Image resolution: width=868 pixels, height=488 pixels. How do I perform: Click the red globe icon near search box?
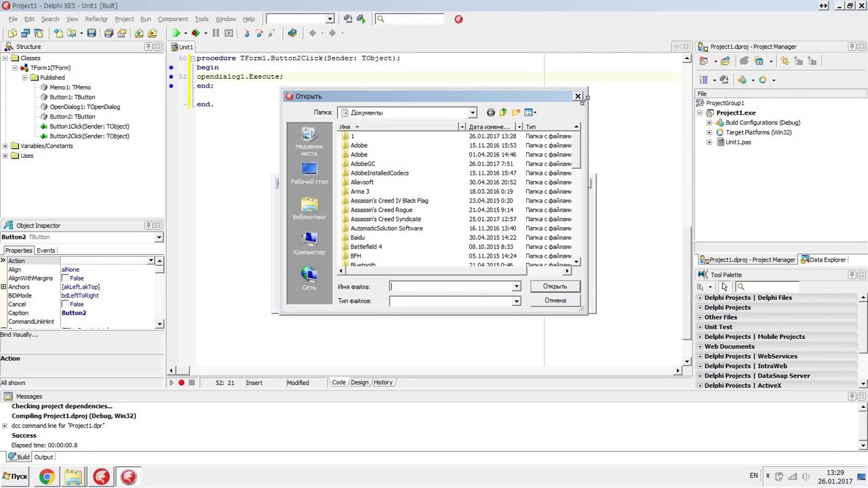point(458,19)
